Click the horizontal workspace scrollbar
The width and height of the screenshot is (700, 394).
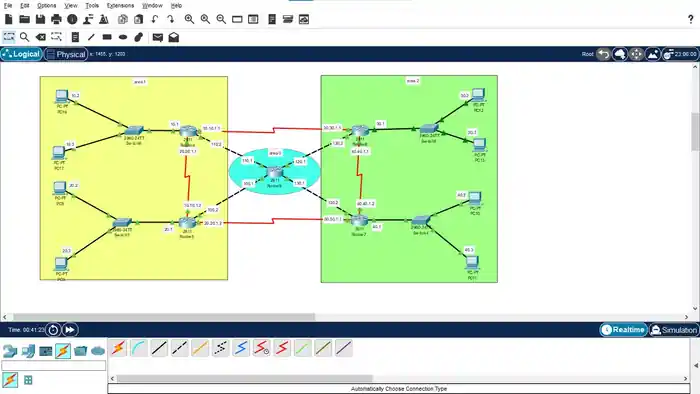[x=163, y=317]
